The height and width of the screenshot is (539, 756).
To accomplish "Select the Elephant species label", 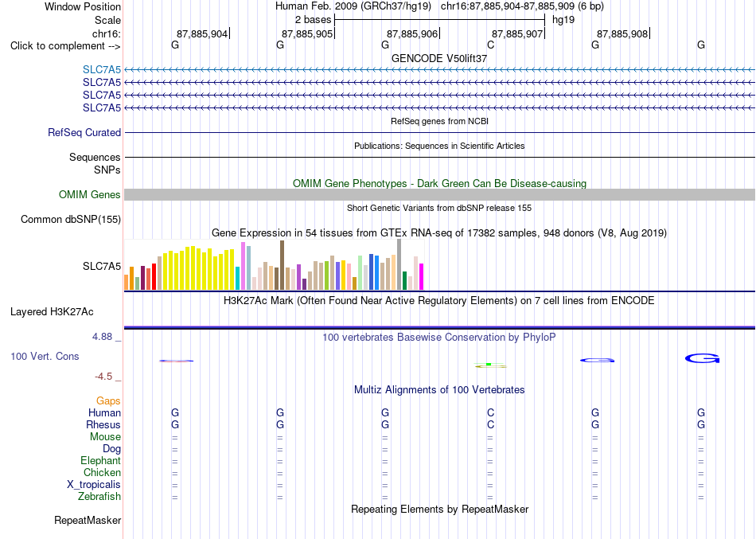I will pos(101,460).
